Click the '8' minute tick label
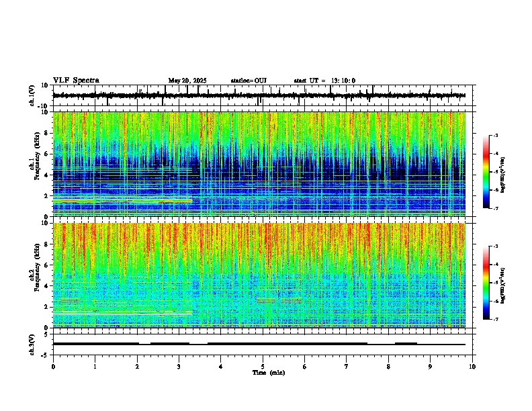This screenshot has width=532, height=411. (388, 367)
